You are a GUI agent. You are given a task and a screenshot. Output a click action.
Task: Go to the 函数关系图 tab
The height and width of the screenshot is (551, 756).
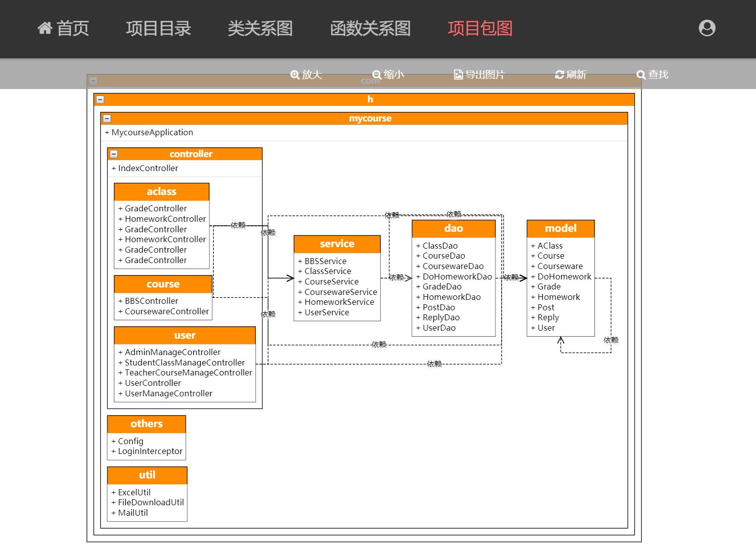point(370,28)
